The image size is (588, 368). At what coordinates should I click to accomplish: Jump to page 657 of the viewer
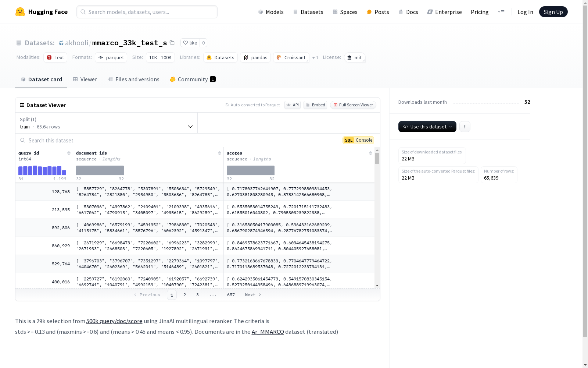pyautogui.click(x=231, y=295)
